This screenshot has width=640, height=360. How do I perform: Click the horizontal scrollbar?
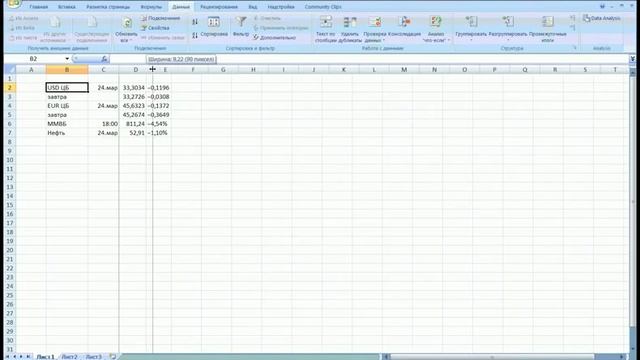click(x=505, y=357)
